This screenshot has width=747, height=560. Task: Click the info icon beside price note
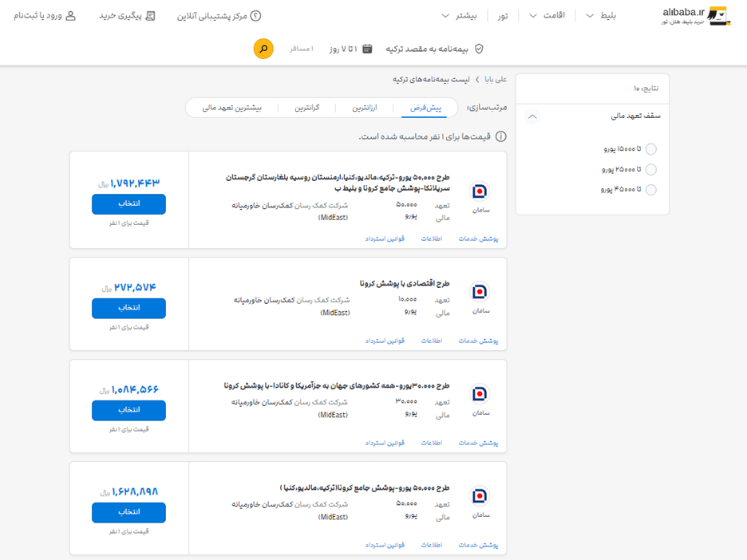coord(501,136)
